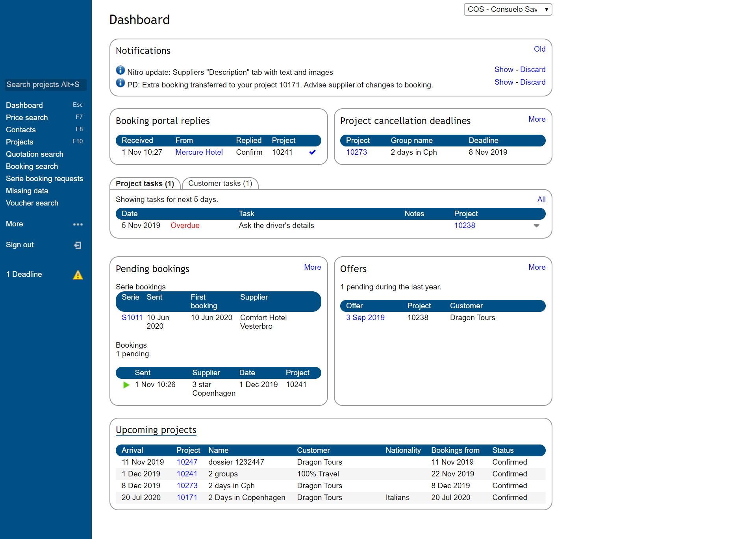Click the sign out icon in the sidebar
The image size is (756, 539).
click(x=78, y=245)
